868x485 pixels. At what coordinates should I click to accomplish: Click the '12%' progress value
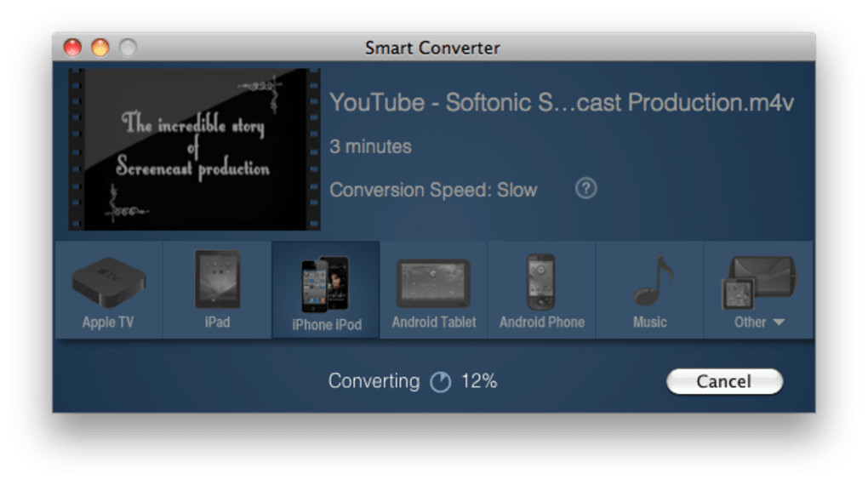(x=479, y=381)
